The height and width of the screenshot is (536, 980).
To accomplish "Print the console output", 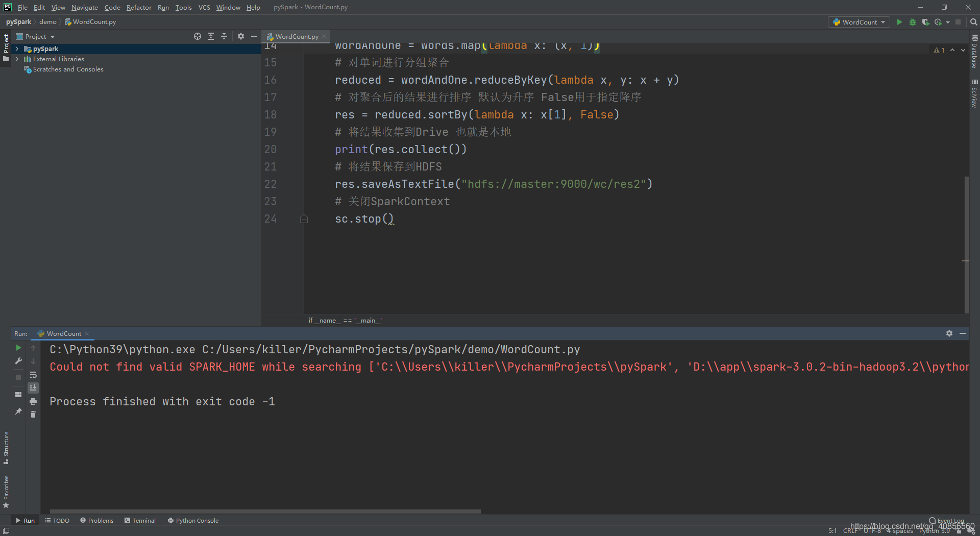I will pyautogui.click(x=33, y=401).
